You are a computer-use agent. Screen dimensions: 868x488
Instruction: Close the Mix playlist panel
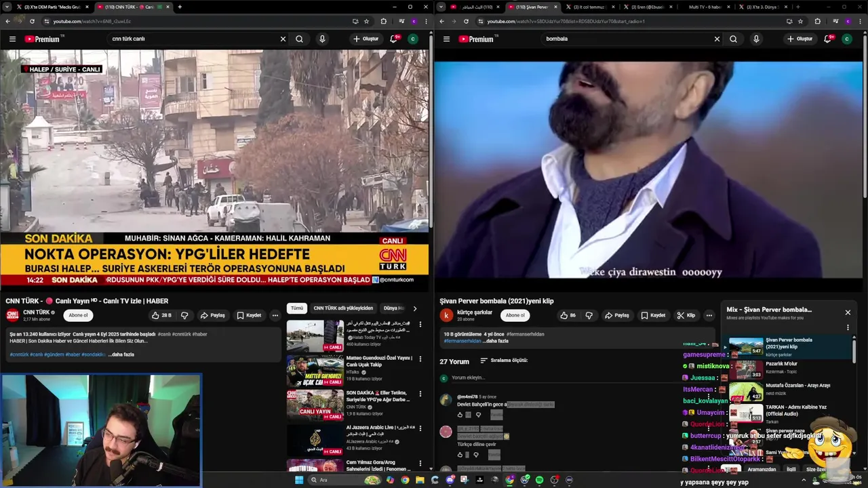tap(848, 312)
